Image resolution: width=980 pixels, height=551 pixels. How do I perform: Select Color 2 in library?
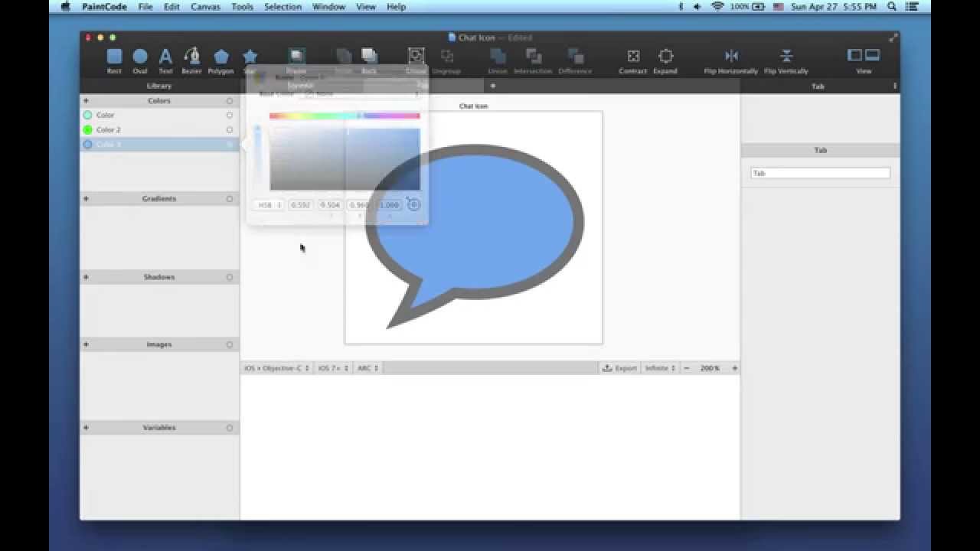(159, 129)
